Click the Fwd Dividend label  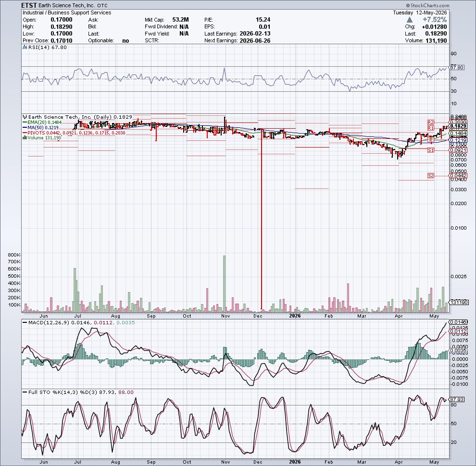pos(161,27)
